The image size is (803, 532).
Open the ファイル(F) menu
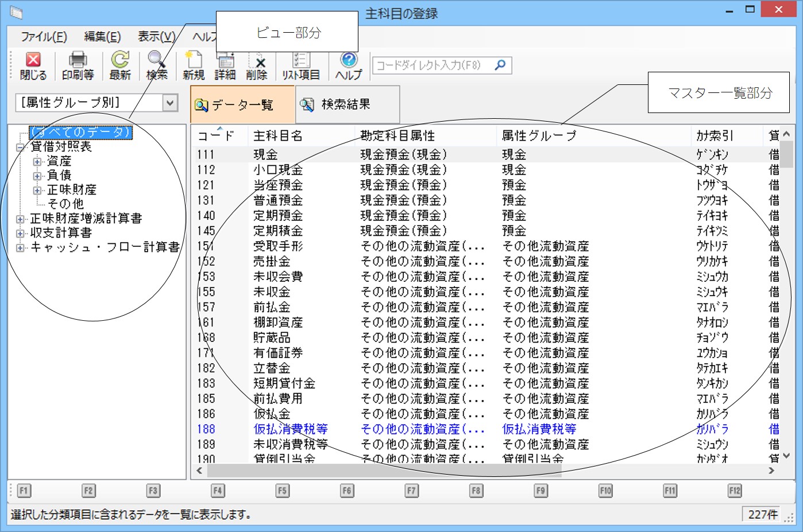[44, 37]
